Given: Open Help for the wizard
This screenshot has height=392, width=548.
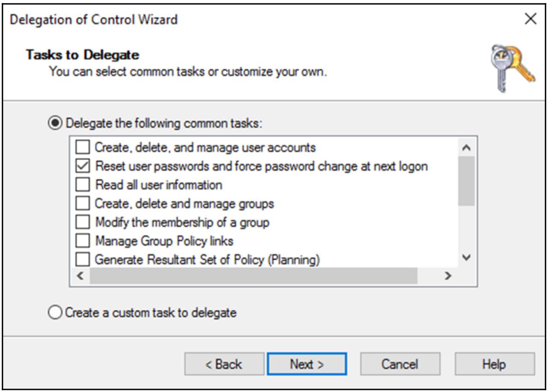Looking at the screenshot, I should pyautogui.click(x=494, y=364).
